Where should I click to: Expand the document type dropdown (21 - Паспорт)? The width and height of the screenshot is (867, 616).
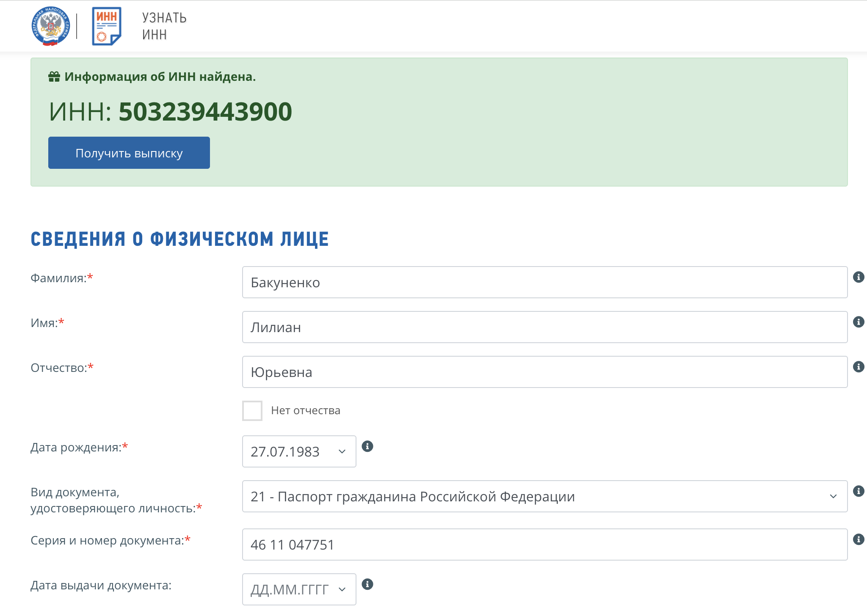(x=544, y=496)
